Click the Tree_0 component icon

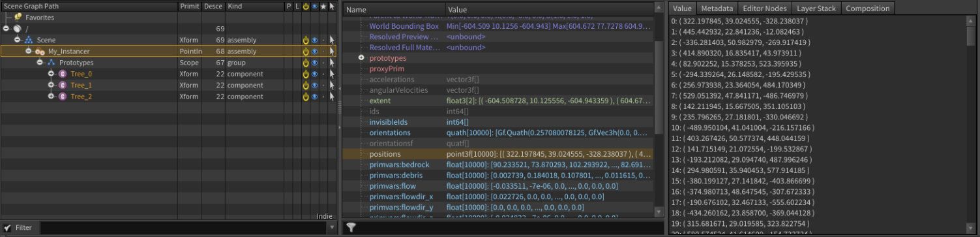pyautogui.click(x=63, y=74)
